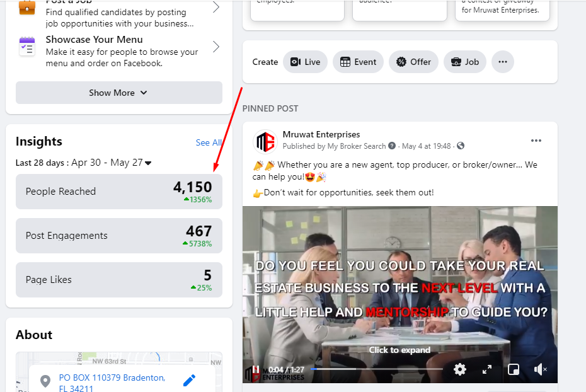The image size is (586, 392).
Task: Expand the Showcase Your Menu chevron
Action: coord(215,47)
